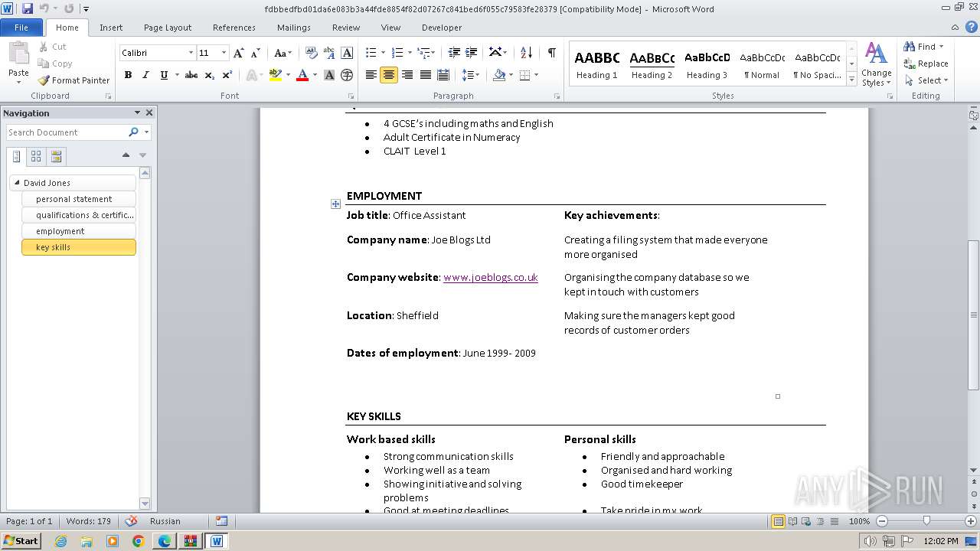Click the Start button
The image size is (980, 551).
21,541
